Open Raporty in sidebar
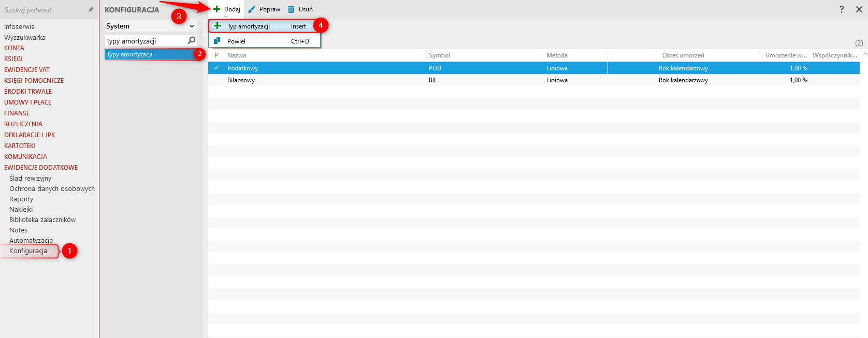868x338 pixels. 21,199
